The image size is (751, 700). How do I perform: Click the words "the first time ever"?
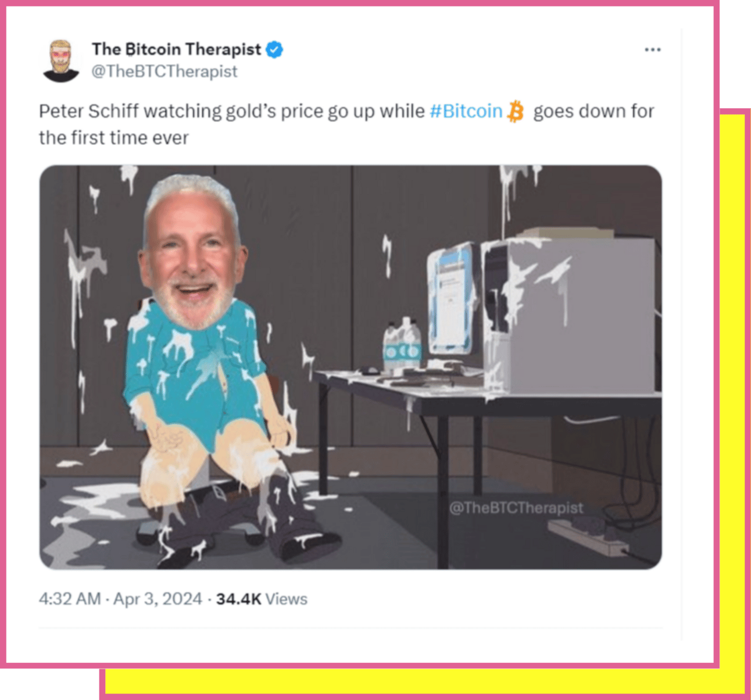[114, 138]
